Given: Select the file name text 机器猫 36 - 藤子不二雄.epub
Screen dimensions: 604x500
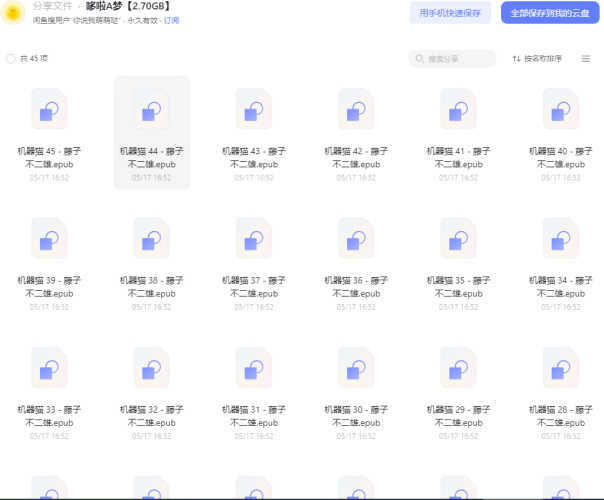Looking at the screenshot, I should [x=356, y=287].
